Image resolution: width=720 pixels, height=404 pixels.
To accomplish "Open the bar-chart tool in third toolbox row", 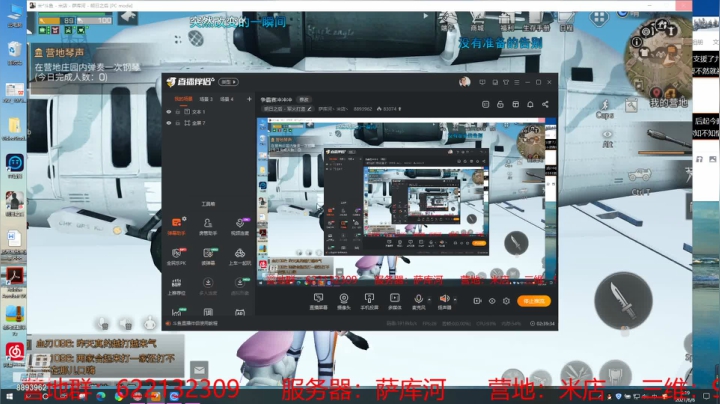I will pyautogui.click(x=177, y=285).
